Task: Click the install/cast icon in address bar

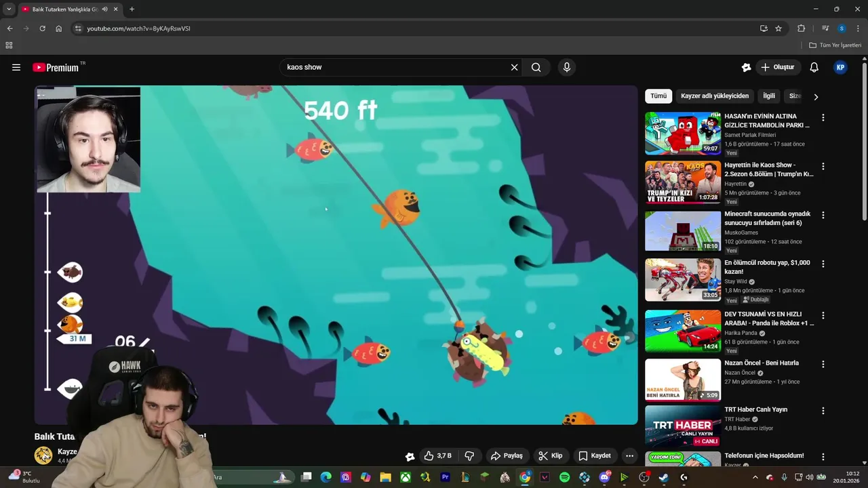Action: click(764, 28)
